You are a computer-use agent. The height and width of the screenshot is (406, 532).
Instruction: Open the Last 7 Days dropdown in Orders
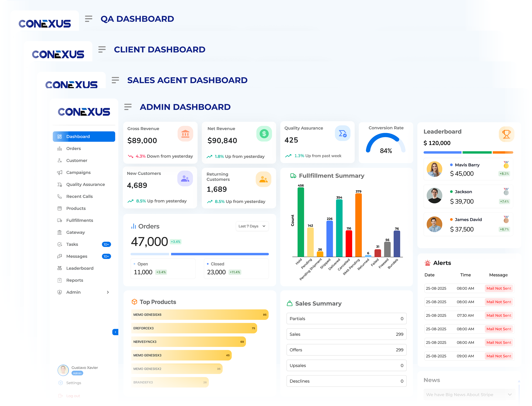252,226
